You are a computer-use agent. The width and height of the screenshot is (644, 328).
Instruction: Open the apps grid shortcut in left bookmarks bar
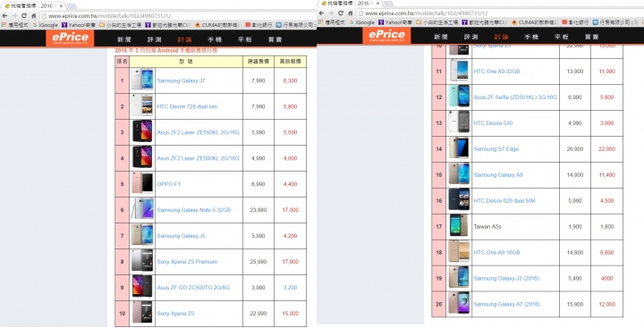(x=4, y=25)
